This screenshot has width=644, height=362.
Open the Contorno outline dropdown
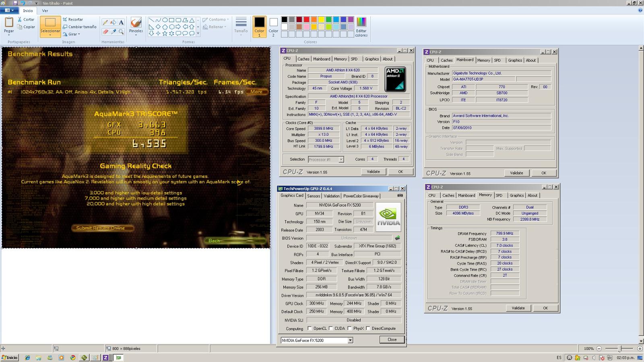pos(216,19)
